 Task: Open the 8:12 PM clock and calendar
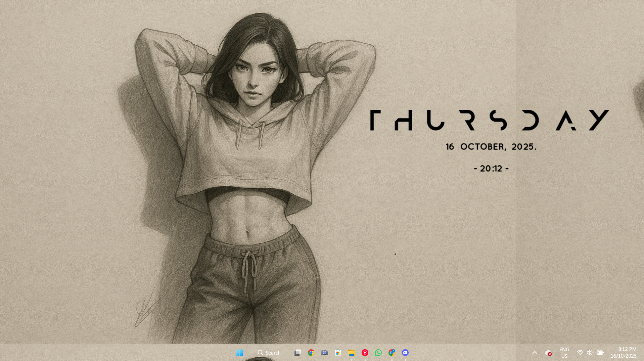click(623, 353)
